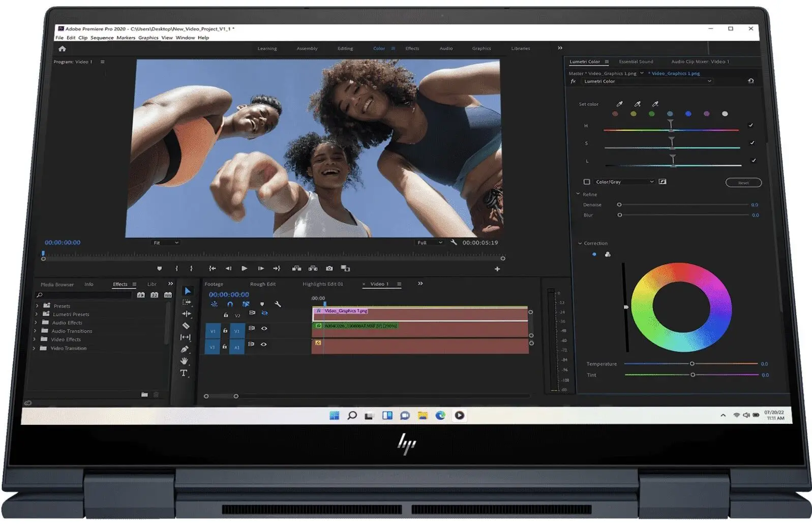
Task: Open the Fit zoom level dropdown
Action: [x=166, y=243]
